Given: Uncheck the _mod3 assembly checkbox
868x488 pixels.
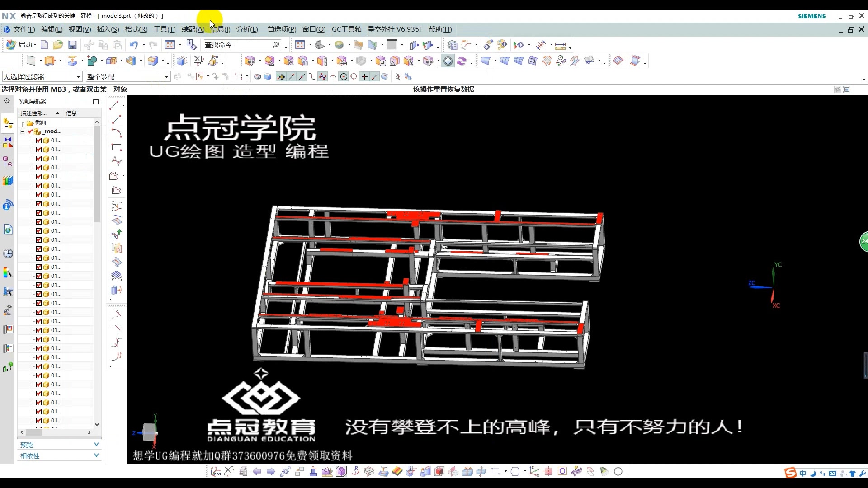Looking at the screenshot, I should (30, 131).
